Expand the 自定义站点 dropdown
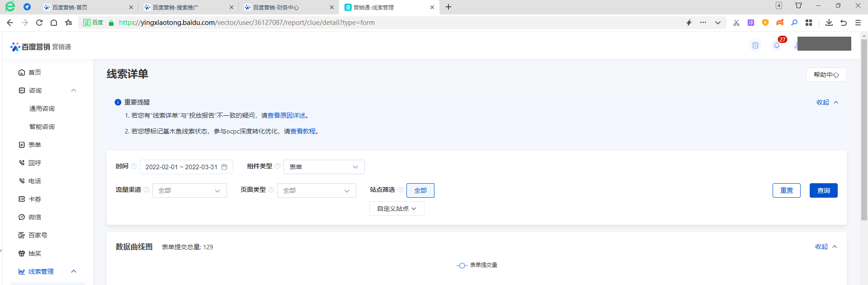This screenshot has height=285, width=868. point(396,209)
